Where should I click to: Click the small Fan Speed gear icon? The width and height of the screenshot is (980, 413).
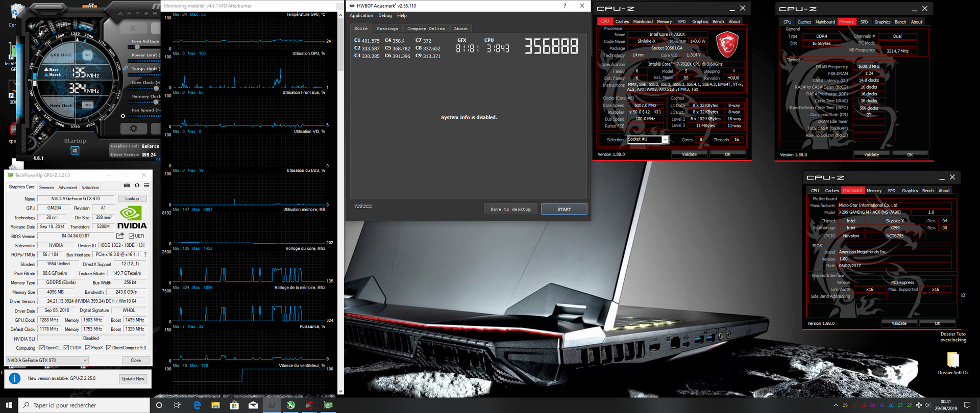tap(122, 116)
